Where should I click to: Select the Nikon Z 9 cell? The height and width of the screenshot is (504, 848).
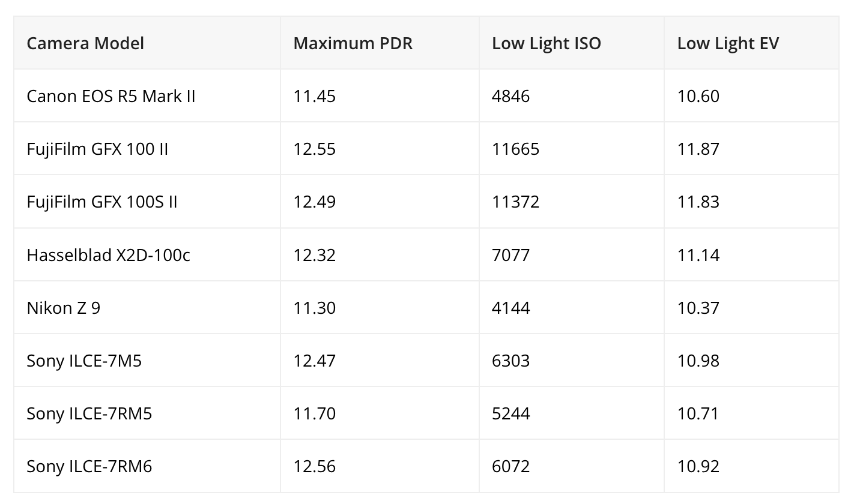[x=147, y=308]
